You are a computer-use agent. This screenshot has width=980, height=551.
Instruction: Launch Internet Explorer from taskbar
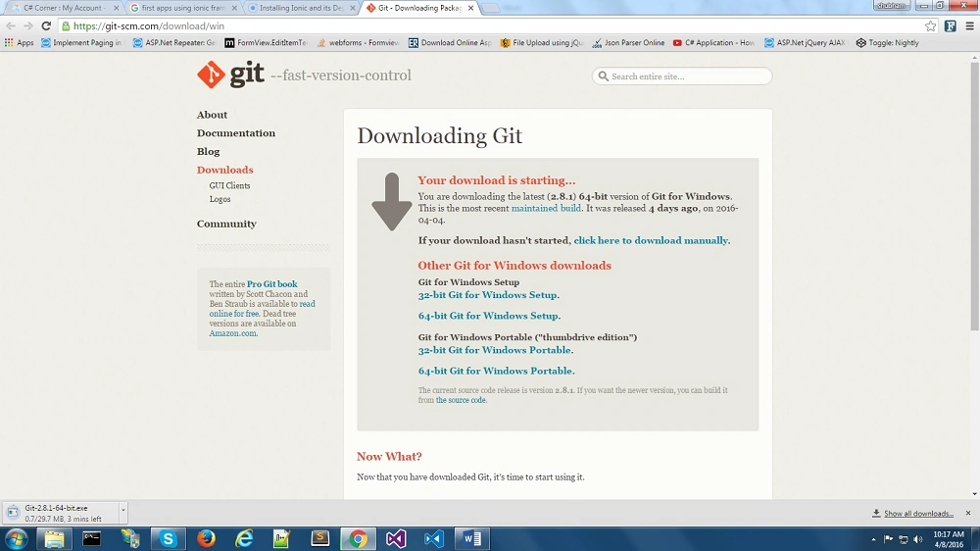pos(244,538)
